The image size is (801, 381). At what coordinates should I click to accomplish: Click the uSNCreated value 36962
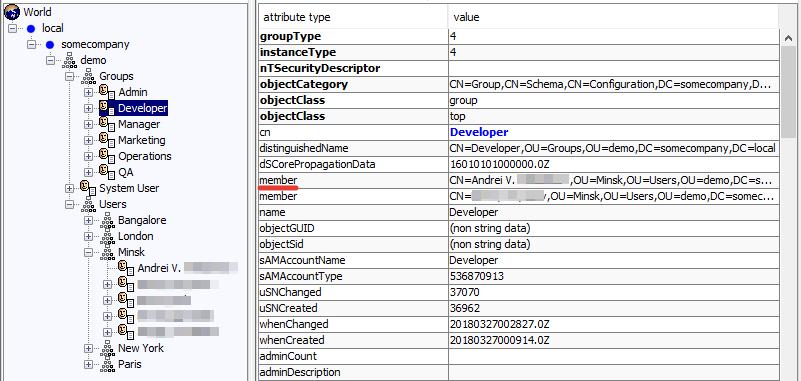coord(464,308)
